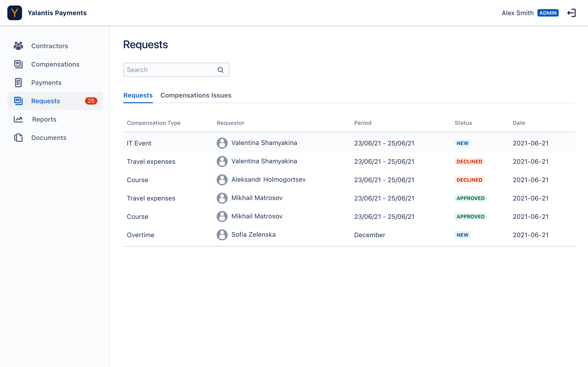Click Sofia Zelenska's avatar icon
This screenshot has width=588, height=367.
point(222,235)
